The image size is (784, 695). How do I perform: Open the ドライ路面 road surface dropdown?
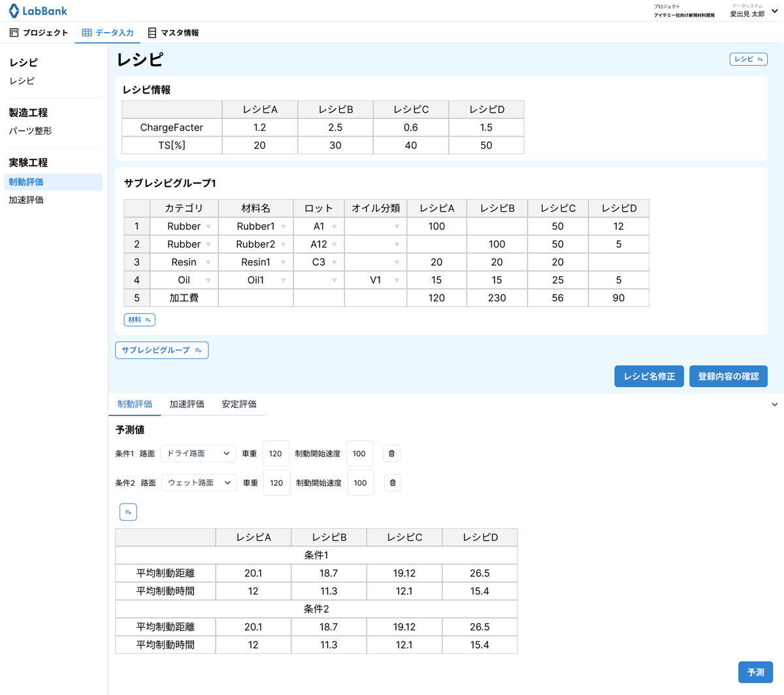pos(198,453)
